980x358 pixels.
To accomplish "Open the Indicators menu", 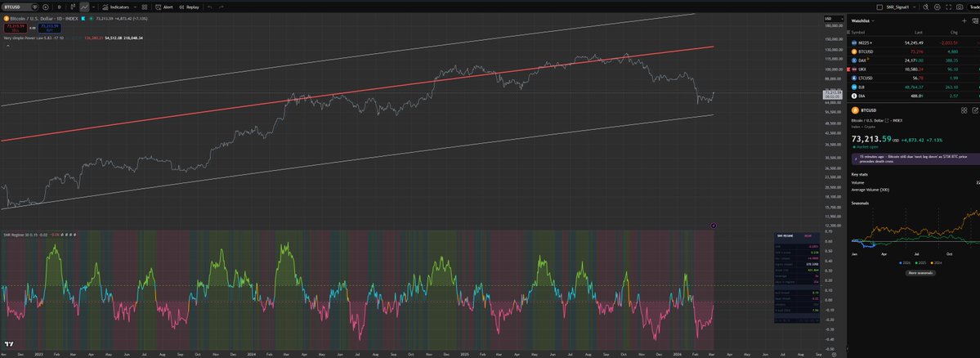I will 115,7.
